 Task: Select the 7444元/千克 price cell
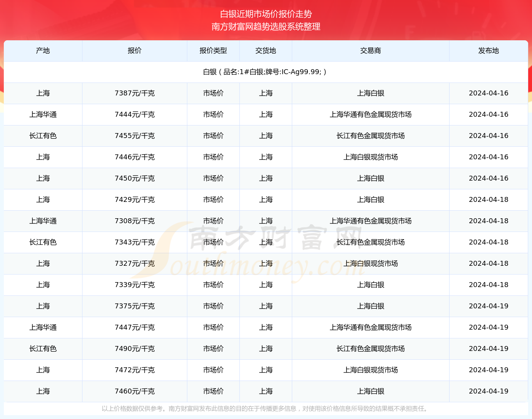[x=135, y=114]
